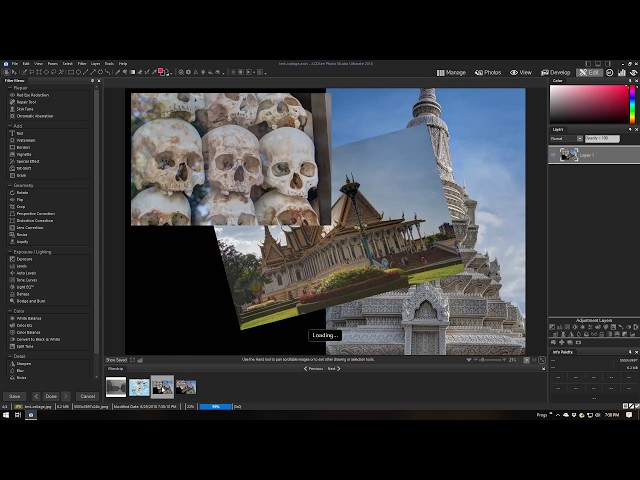640x480 pixels.
Task: Collapse the Color group
Action: 10,311
